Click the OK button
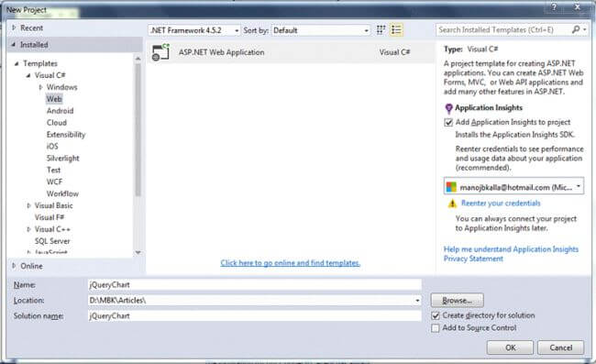This screenshot has width=596, height=364. [x=510, y=347]
